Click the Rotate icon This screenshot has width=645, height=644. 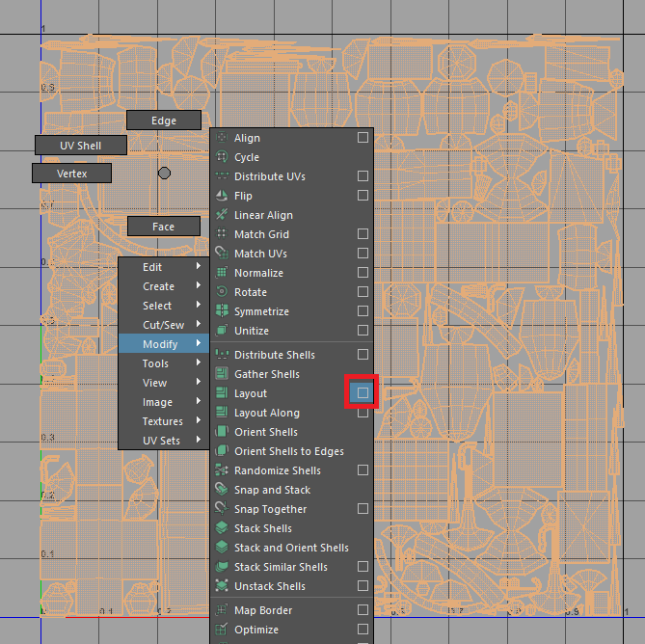click(222, 292)
